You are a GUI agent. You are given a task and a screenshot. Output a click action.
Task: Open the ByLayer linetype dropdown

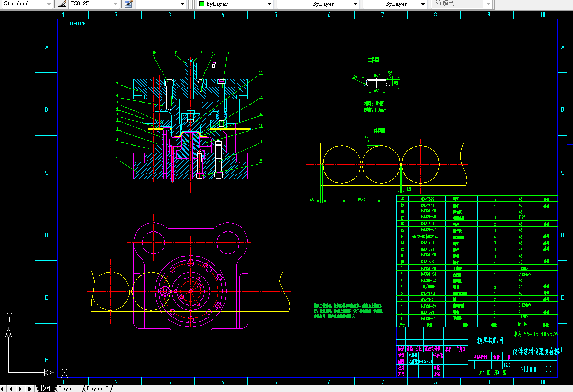(x=355, y=4)
